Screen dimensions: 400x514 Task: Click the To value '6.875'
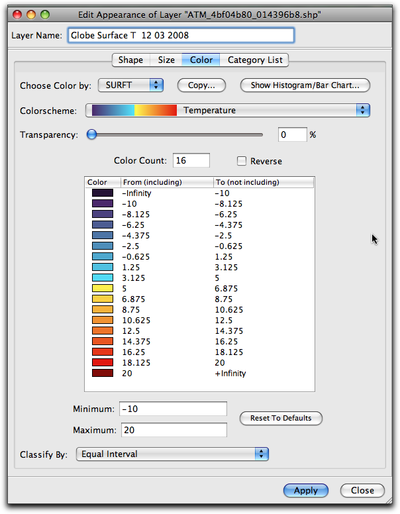(x=226, y=289)
